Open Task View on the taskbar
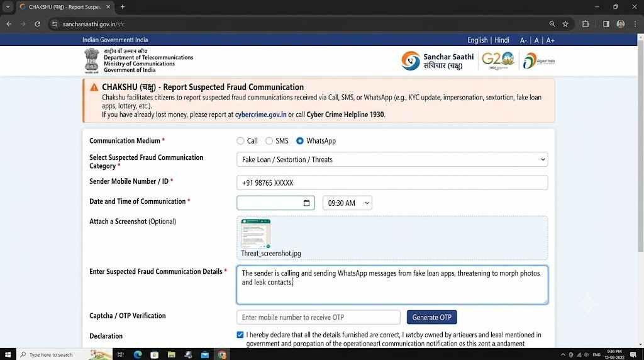The image size is (644, 360). click(x=120, y=354)
